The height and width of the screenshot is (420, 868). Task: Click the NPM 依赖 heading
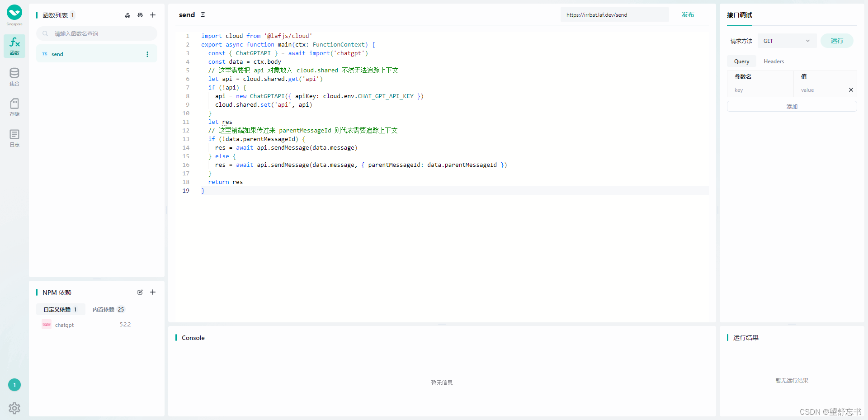tap(57, 293)
